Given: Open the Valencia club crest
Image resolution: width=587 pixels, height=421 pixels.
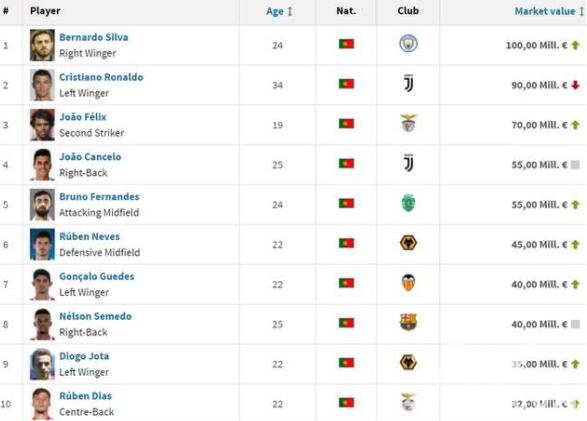Looking at the screenshot, I should pos(408,283).
